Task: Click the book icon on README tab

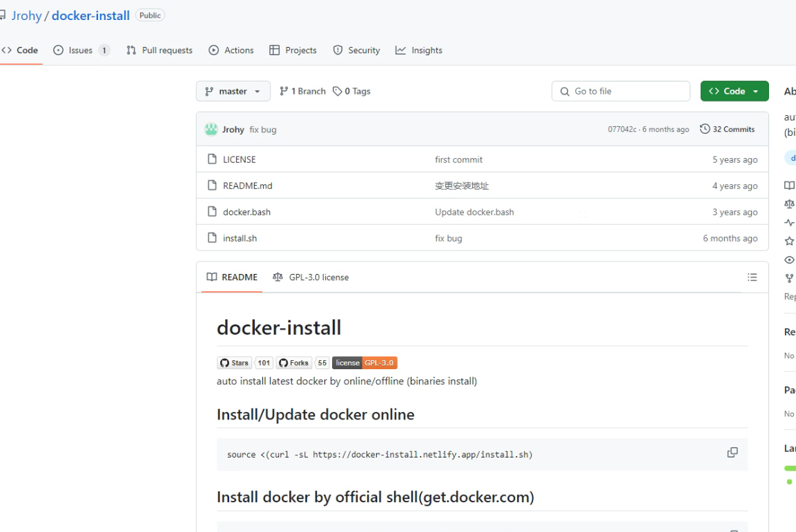Action: (x=212, y=277)
